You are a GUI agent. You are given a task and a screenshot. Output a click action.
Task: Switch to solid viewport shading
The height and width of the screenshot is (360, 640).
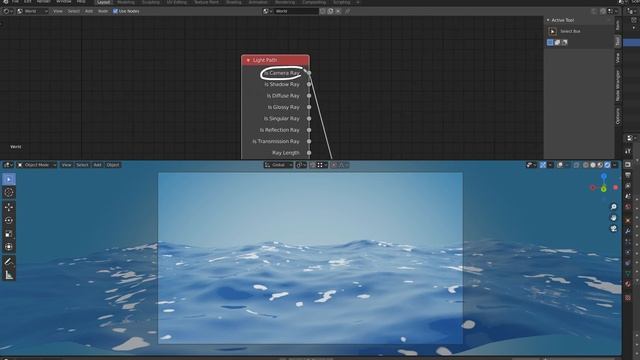(593, 165)
